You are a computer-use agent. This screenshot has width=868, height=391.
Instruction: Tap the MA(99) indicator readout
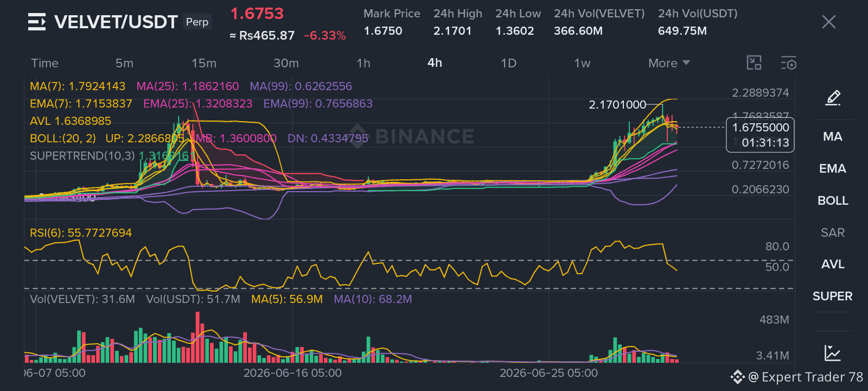(301, 86)
